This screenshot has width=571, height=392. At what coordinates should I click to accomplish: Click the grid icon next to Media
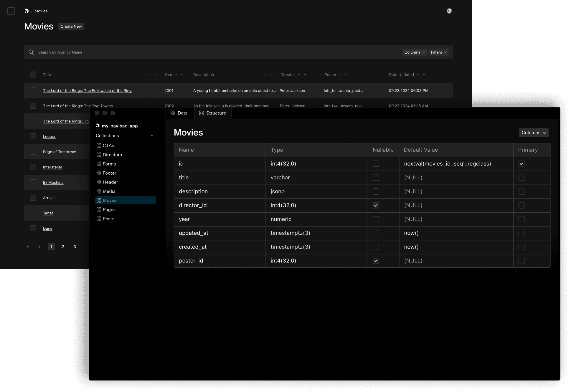pyautogui.click(x=99, y=191)
